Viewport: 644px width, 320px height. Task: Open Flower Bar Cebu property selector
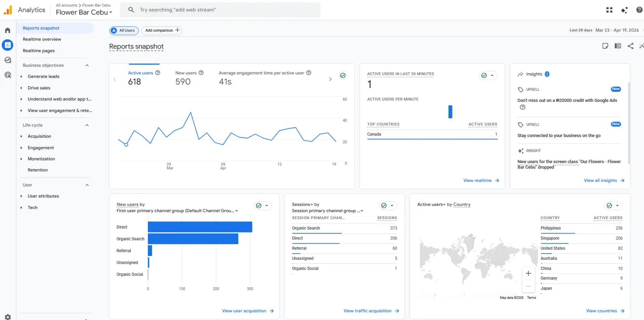pyautogui.click(x=84, y=12)
